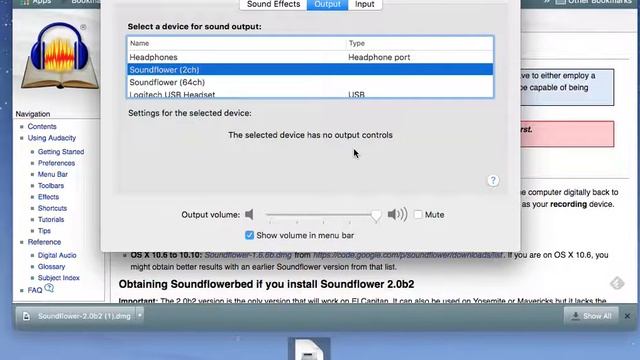
Task: Click the low volume speaker icon
Action: tap(249, 214)
